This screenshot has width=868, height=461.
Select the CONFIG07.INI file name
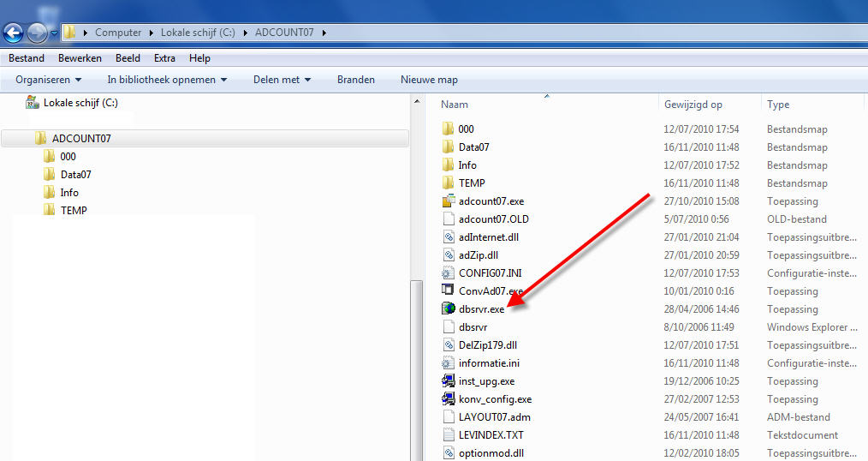click(490, 273)
